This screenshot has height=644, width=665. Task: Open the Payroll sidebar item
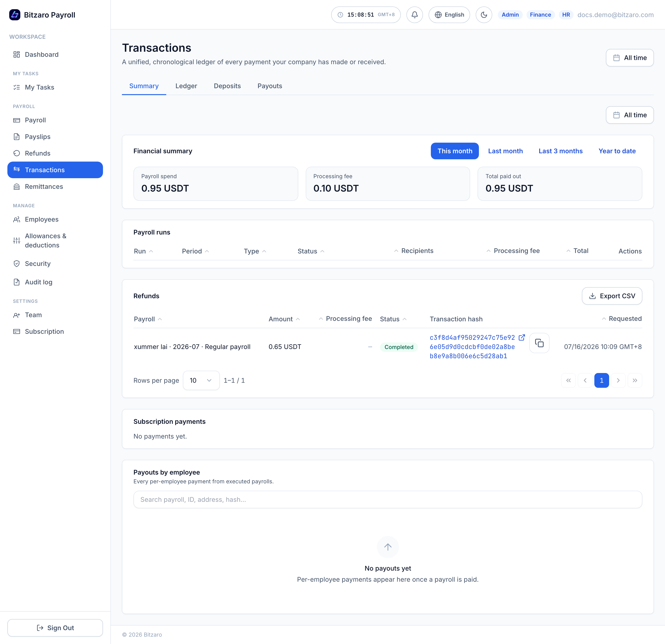[x=55, y=120]
